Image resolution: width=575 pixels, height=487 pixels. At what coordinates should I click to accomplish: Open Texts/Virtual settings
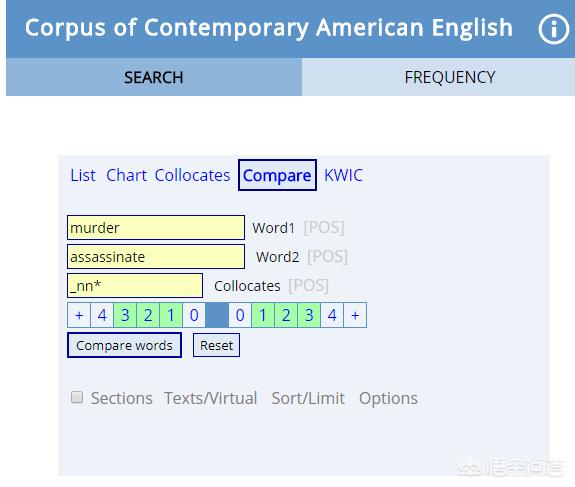pyautogui.click(x=210, y=398)
